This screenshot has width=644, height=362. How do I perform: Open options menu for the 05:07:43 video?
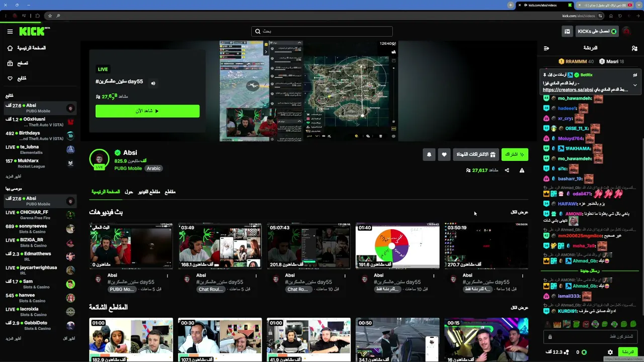point(345,276)
